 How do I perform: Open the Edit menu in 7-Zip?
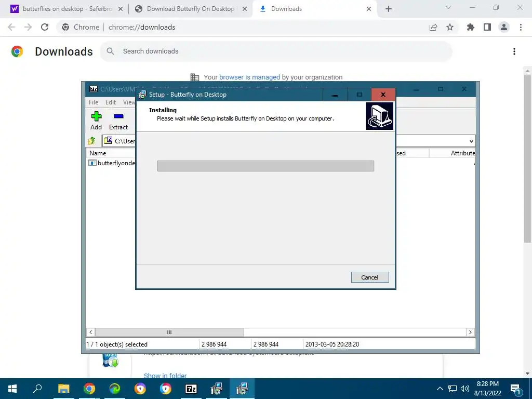pyautogui.click(x=111, y=102)
